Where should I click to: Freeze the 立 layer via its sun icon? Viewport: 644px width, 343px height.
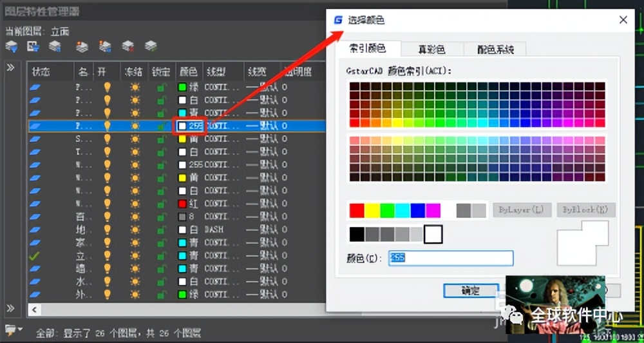click(135, 256)
